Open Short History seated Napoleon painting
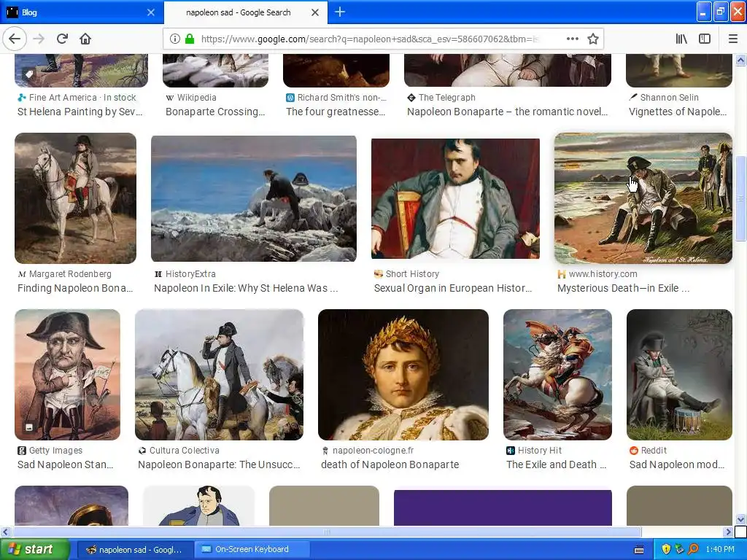Image resolution: width=747 pixels, height=560 pixels. [x=455, y=198]
